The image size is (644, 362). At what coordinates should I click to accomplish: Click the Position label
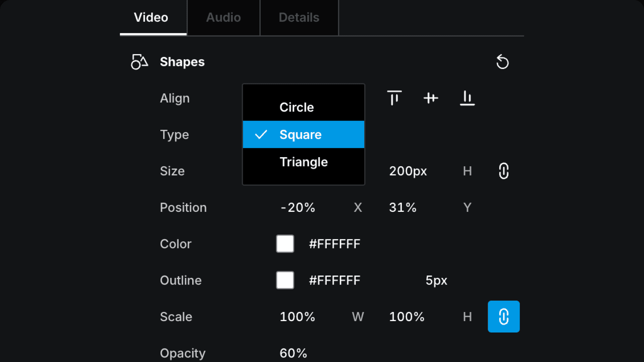[x=183, y=207]
